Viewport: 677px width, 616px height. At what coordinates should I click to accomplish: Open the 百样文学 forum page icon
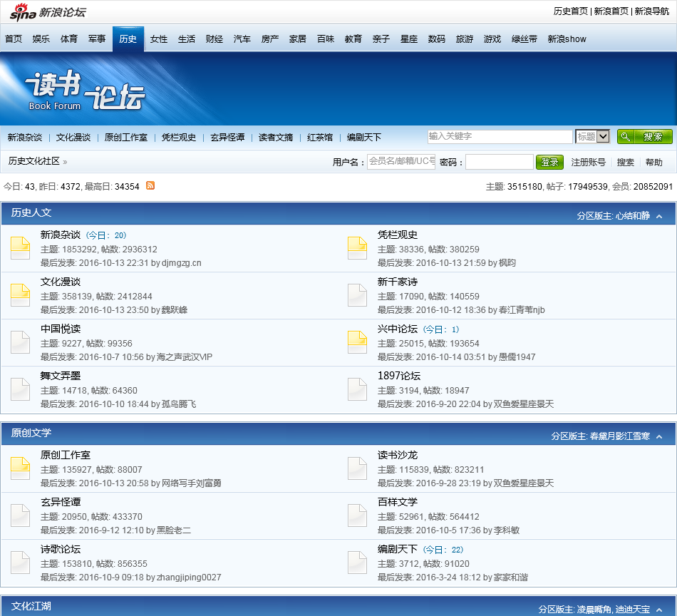[358, 515]
